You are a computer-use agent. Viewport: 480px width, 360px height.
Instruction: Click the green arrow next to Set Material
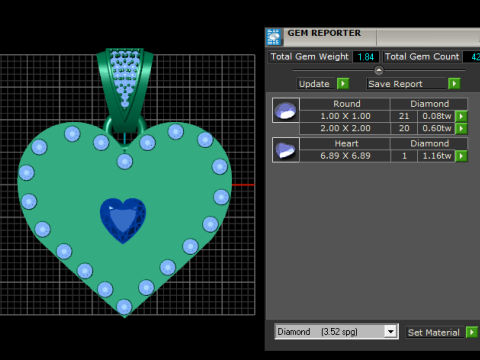point(472,332)
